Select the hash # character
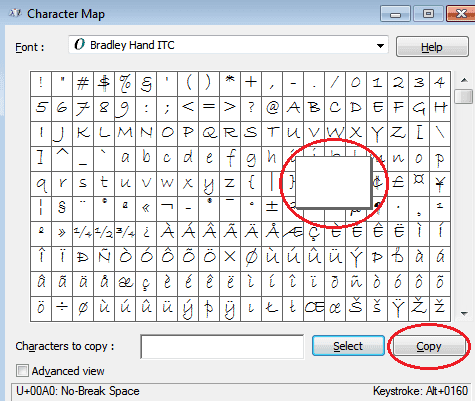This screenshot has height=401, width=475. pyautogui.click(x=83, y=83)
